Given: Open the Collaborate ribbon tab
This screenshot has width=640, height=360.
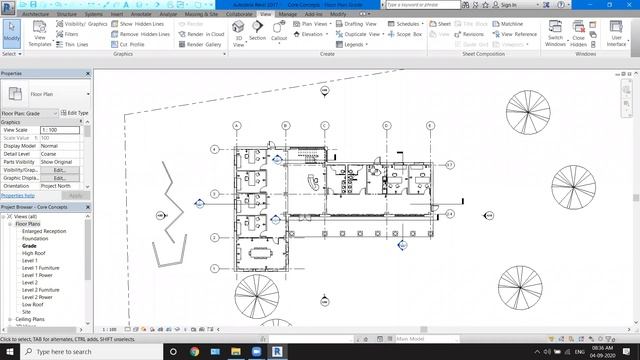Looking at the screenshot, I should click(239, 14).
